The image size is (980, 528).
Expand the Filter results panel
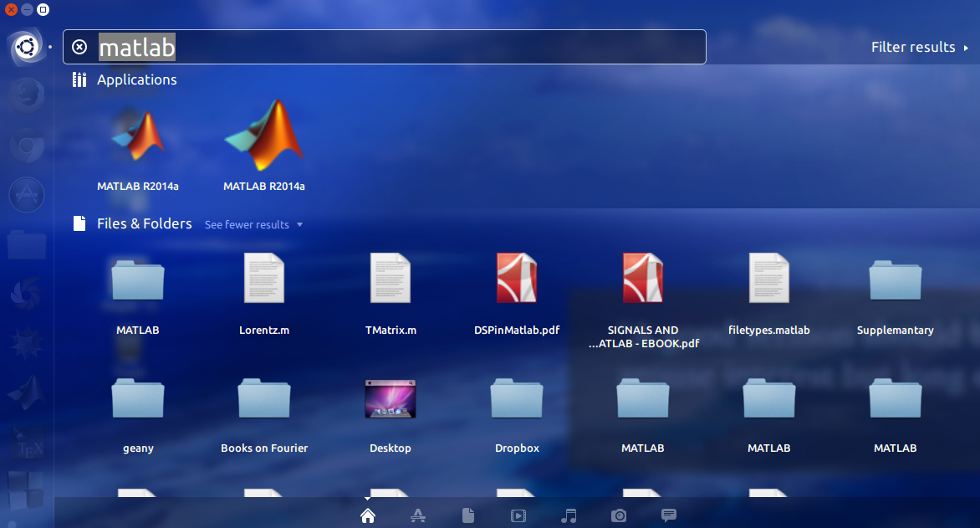click(x=919, y=47)
